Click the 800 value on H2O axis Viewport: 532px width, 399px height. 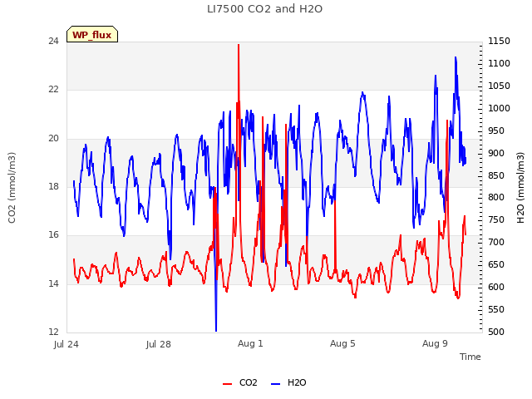pos(496,197)
